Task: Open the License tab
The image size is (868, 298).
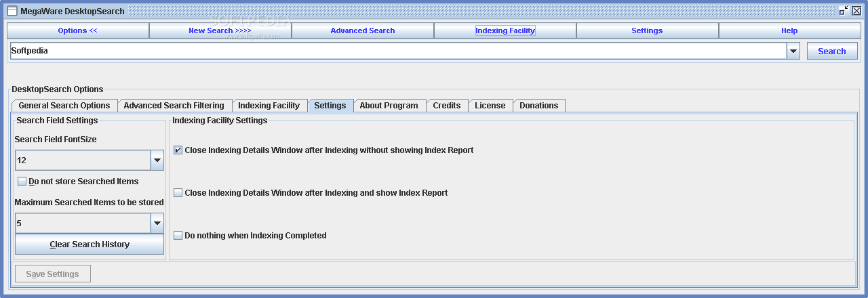Action: (x=490, y=106)
